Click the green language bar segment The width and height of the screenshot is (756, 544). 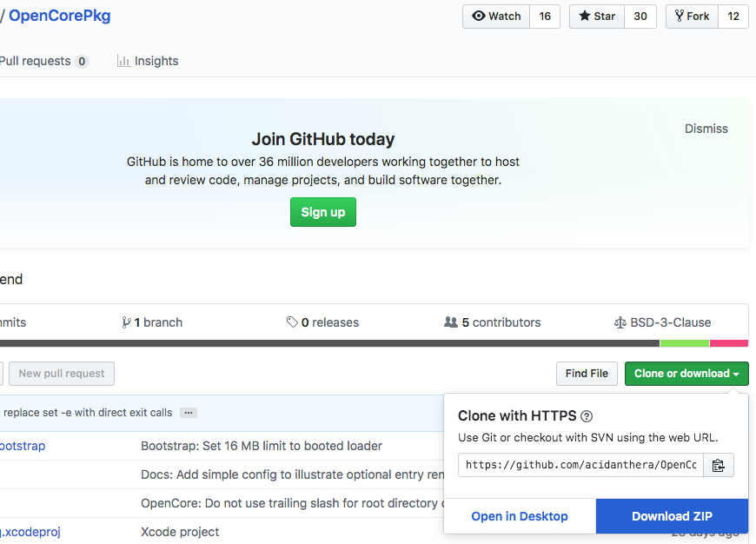click(x=685, y=343)
